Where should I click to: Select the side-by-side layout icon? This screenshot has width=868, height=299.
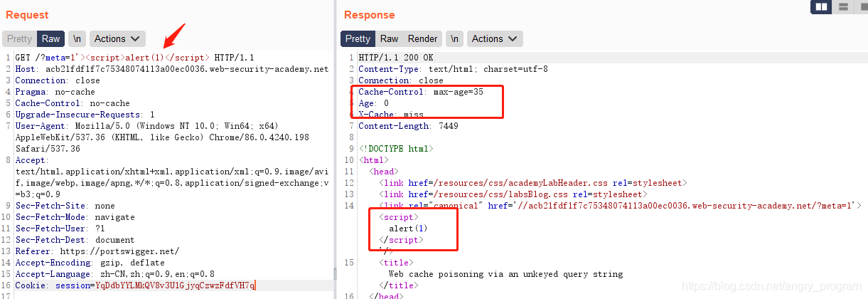(822, 7)
